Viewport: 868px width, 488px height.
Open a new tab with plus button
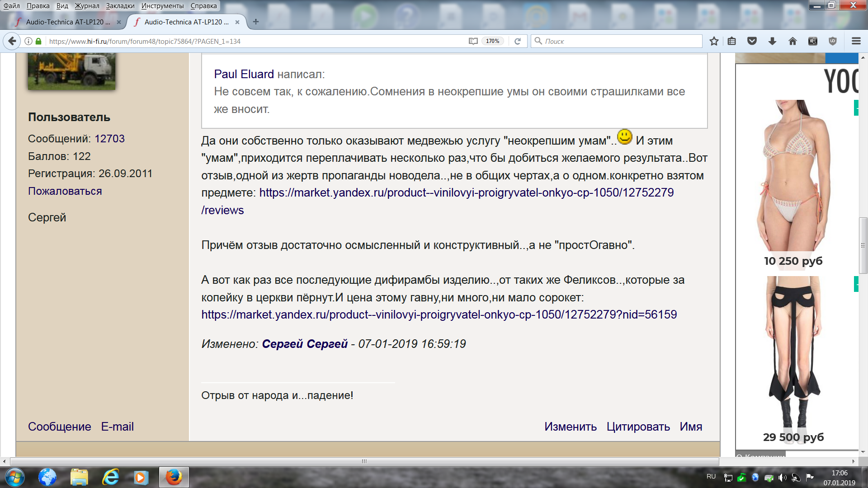pyautogui.click(x=256, y=22)
